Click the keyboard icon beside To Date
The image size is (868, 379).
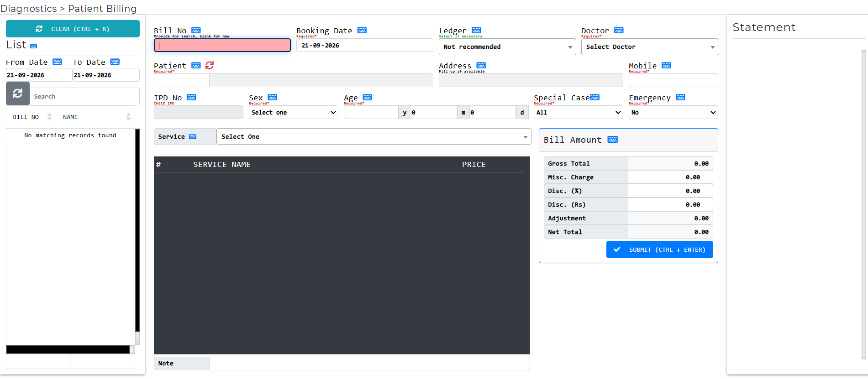[115, 62]
